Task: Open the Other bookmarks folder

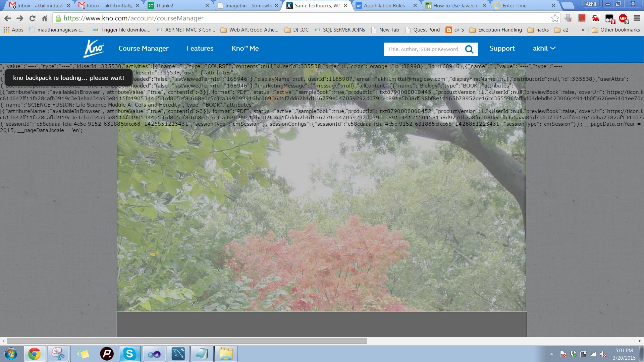Action: tap(616, 30)
